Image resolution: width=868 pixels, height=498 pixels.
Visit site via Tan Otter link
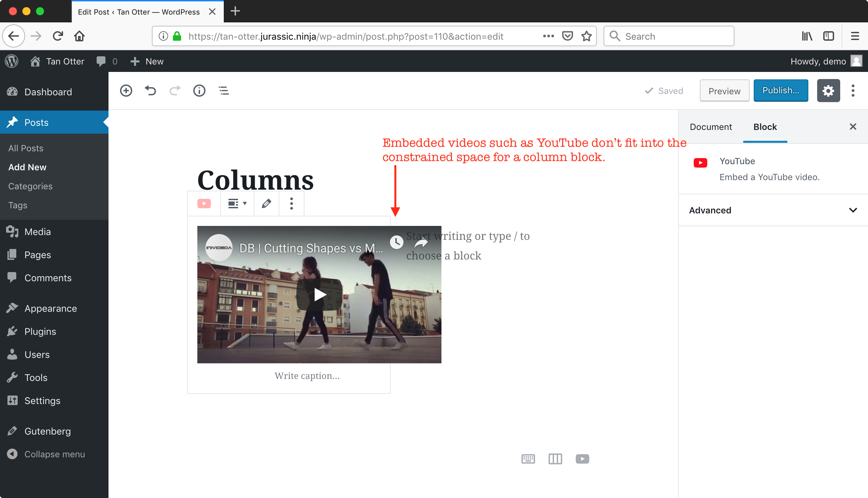(x=57, y=61)
